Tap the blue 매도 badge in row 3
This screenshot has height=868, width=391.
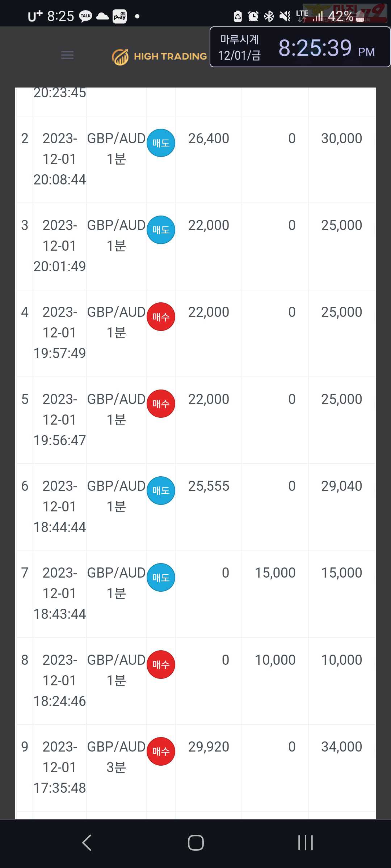(x=161, y=230)
